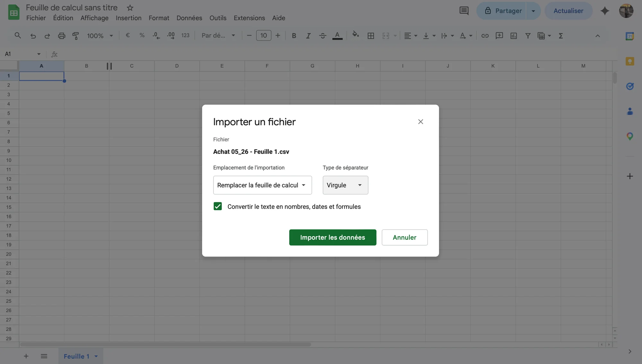The image size is (642, 364).
Task: Apply percent format icon
Action: 142,35
